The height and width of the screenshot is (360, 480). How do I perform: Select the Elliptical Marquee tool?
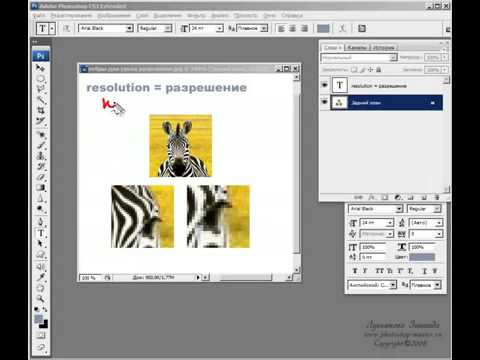(x=40, y=79)
